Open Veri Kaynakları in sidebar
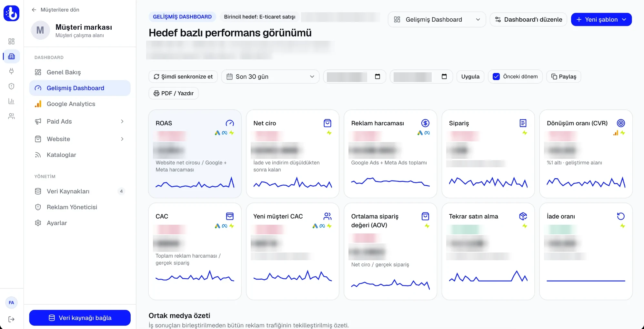 click(80, 191)
